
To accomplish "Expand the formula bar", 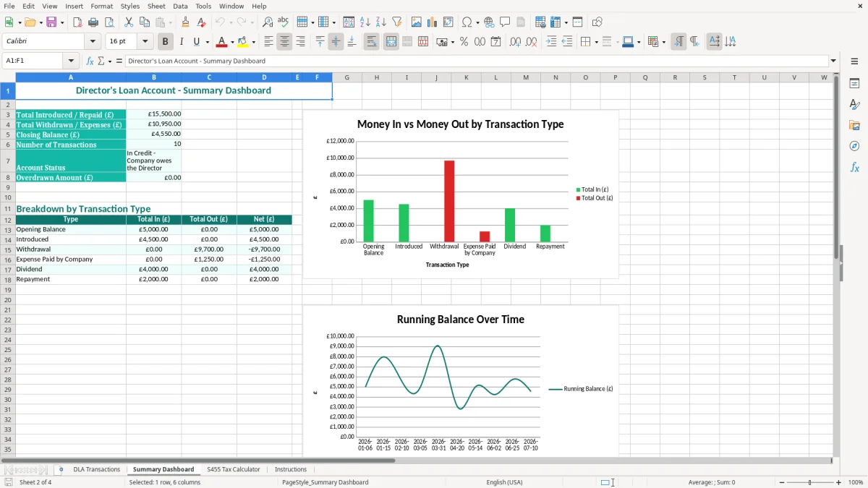I will (834, 61).
